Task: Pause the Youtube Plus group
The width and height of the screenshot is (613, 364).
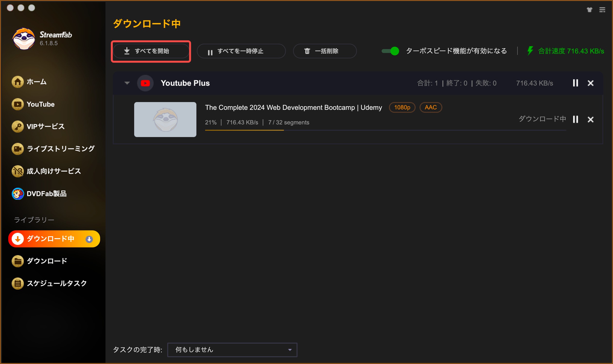Action: point(575,83)
